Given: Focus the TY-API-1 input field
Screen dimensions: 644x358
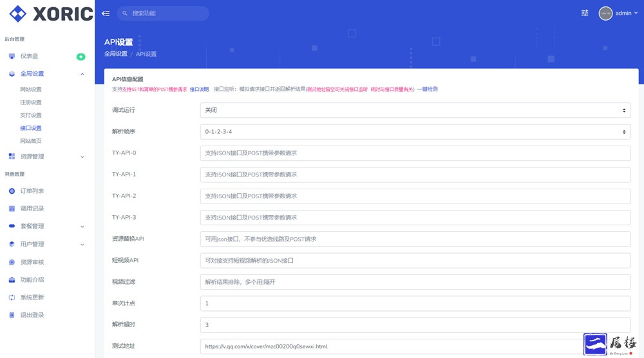Looking at the screenshot, I should [415, 174].
